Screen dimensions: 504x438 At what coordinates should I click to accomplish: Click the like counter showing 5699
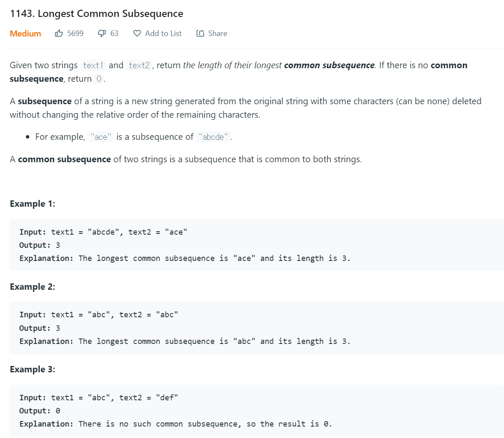click(x=75, y=33)
